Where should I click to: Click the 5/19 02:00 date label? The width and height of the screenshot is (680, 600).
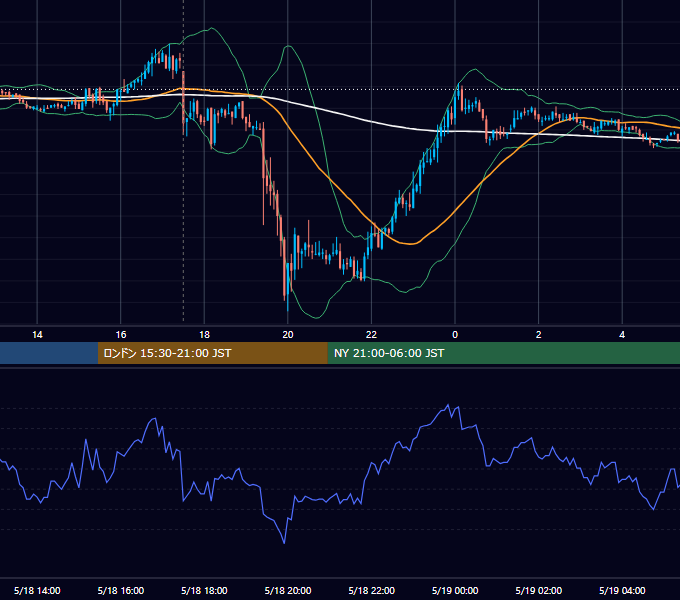pyautogui.click(x=539, y=590)
